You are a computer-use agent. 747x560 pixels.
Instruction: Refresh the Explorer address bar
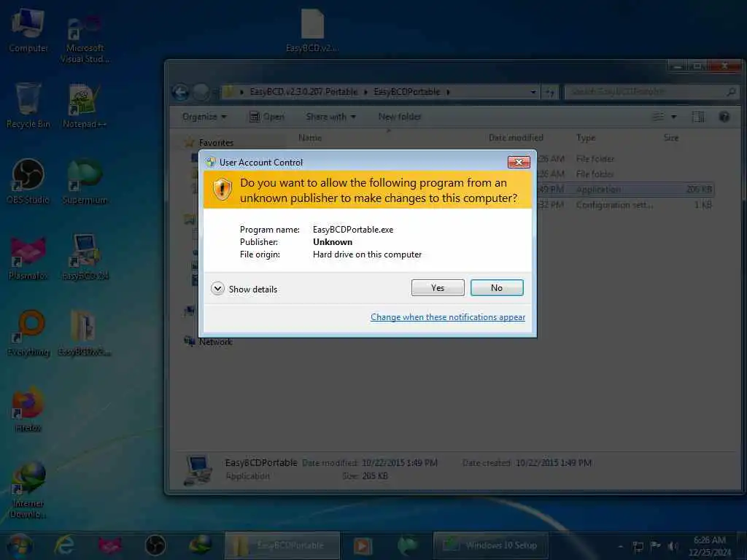(550, 92)
